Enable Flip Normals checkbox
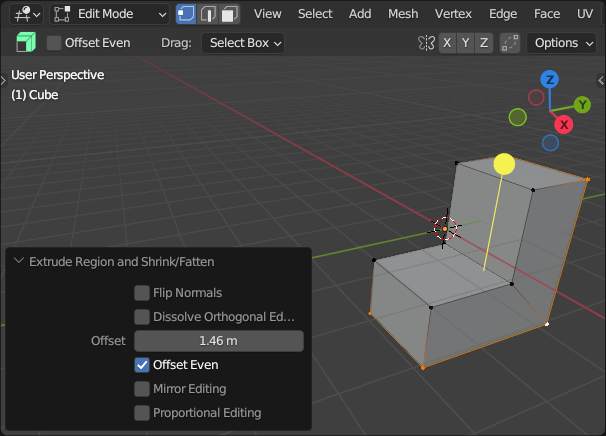 click(142, 293)
